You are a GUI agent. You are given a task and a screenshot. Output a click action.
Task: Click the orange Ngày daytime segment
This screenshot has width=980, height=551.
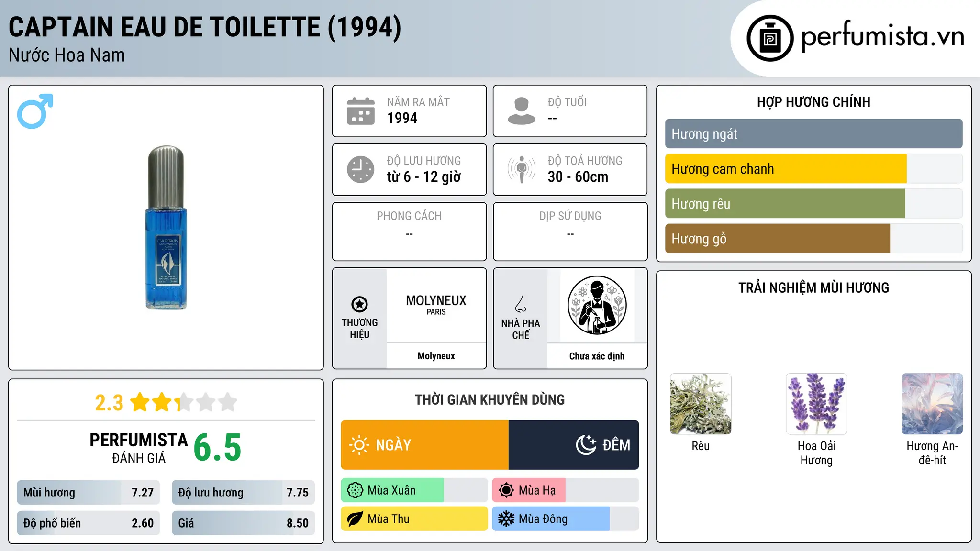[x=424, y=445]
